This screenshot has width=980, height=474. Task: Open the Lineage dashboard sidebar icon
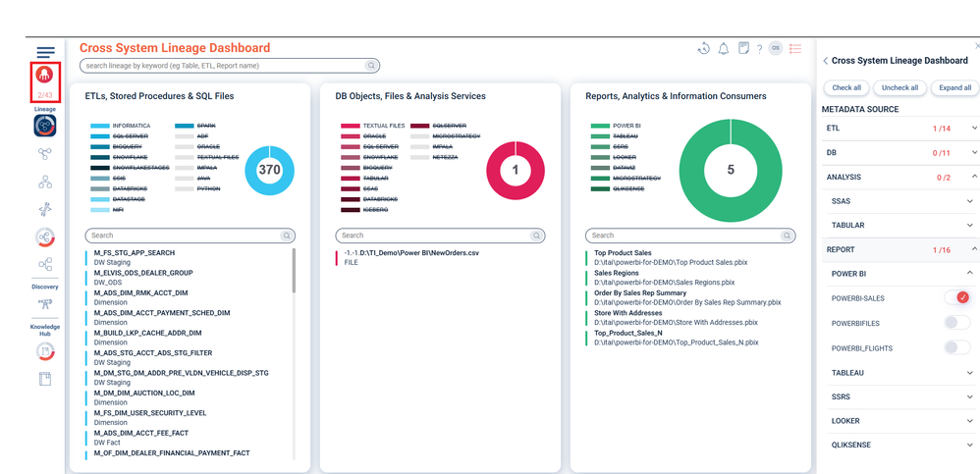pyautogui.click(x=45, y=126)
